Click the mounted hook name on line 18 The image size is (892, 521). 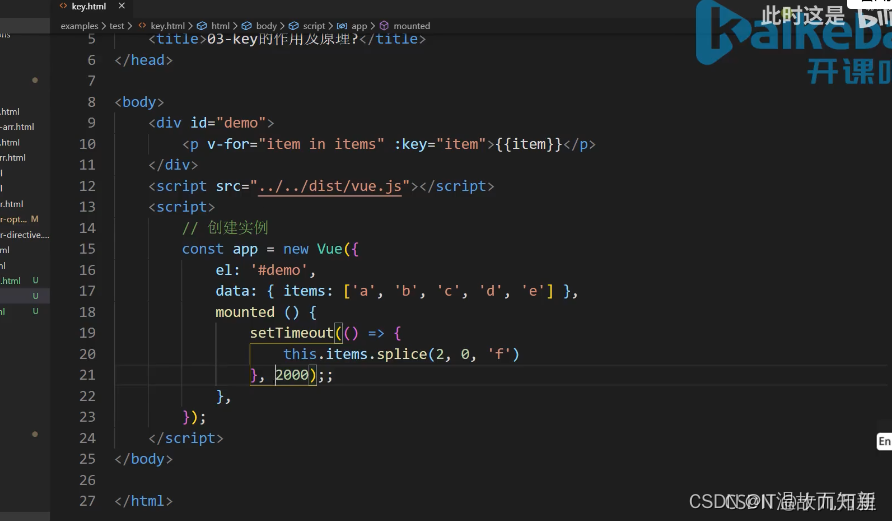[245, 312]
